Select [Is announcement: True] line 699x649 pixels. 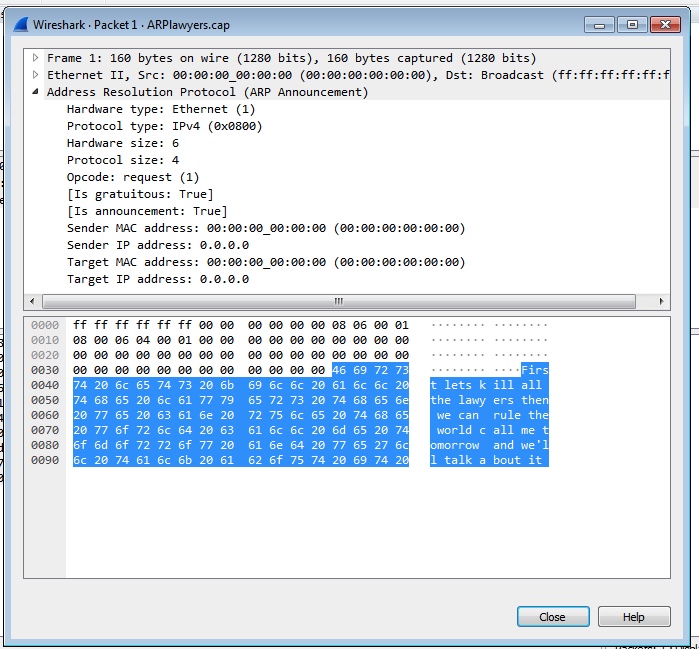147,211
